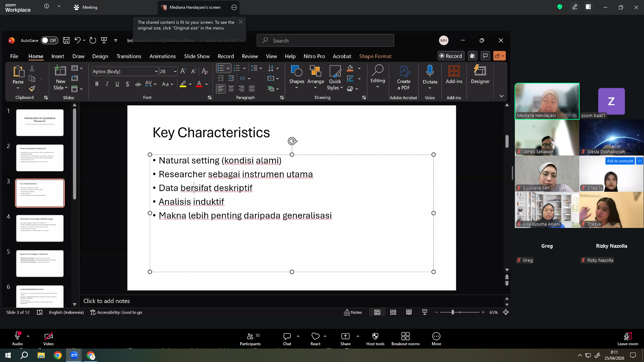
Task: Open the Design tab
Action: (100, 56)
